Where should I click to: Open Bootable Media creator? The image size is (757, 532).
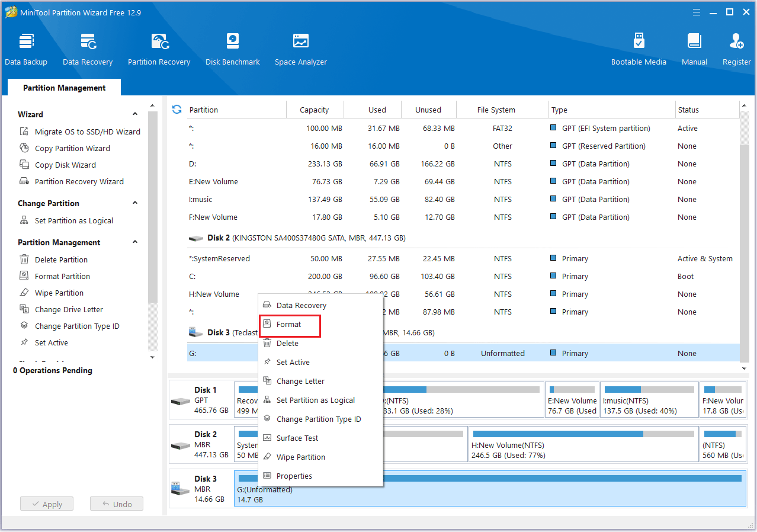[639, 50]
